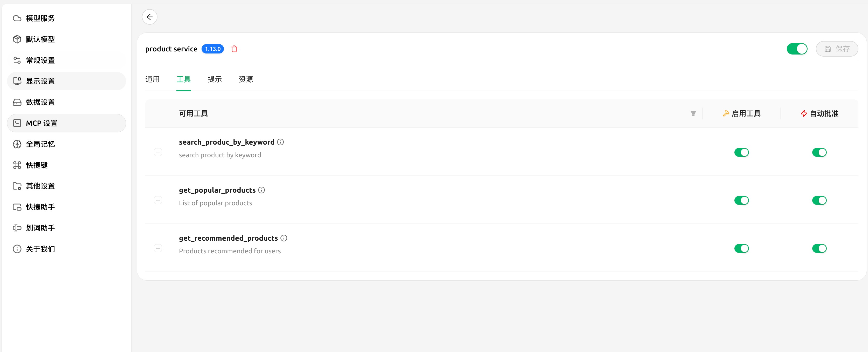This screenshot has height=352, width=868.
Task: Click the filter icon in tools header
Action: (693, 114)
